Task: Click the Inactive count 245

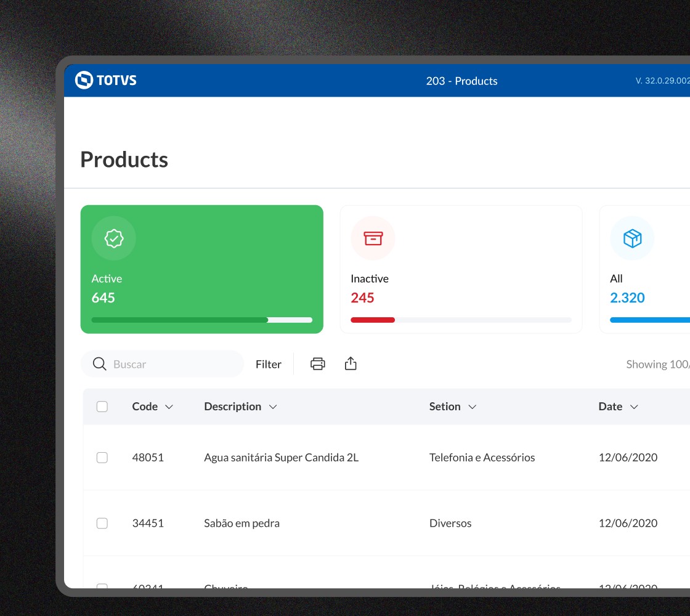Action: (362, 298)
